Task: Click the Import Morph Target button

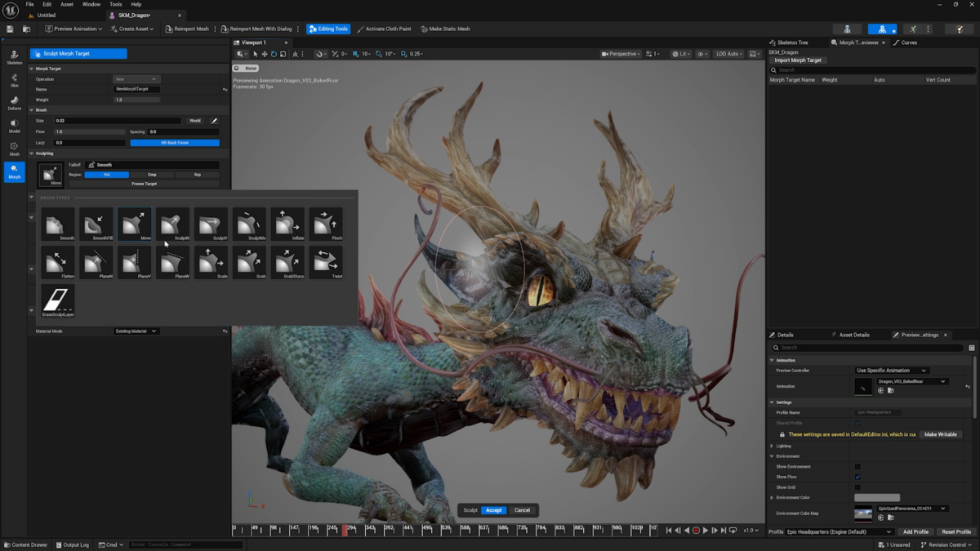Action: point(798,60)
